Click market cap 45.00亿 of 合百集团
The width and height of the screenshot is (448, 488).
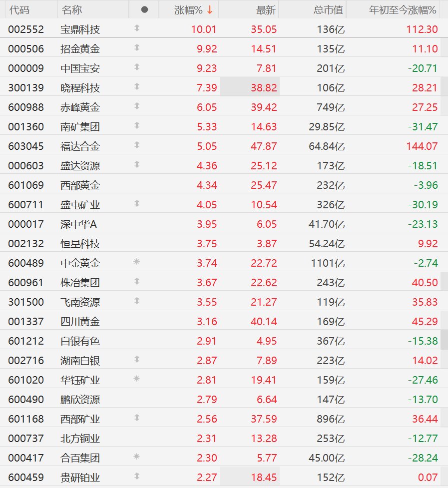[x=327, y=458]
